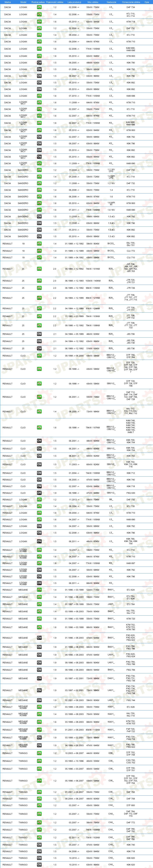
Task: Click petrol icon in Renault Logan 11.2013 row
Action: coord(39,499)
